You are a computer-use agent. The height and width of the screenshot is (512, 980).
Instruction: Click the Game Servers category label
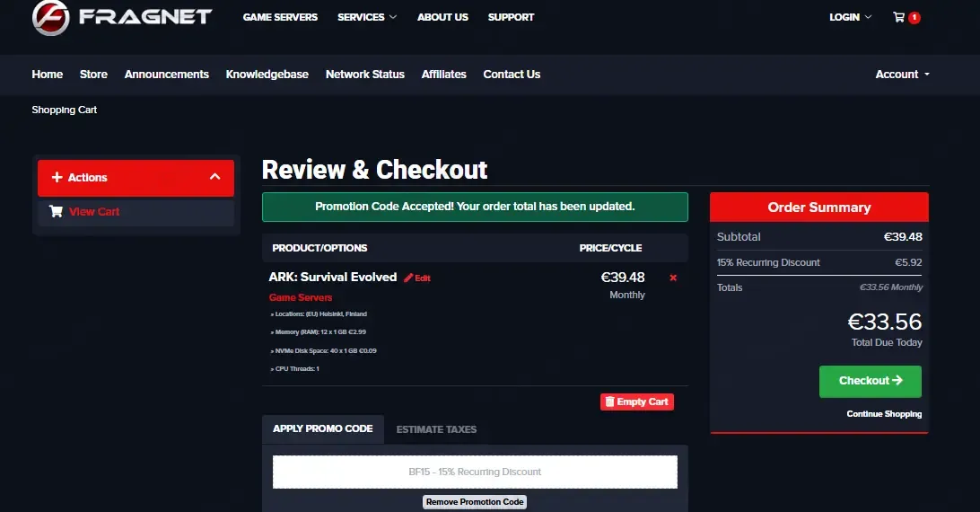coord(301,297)
